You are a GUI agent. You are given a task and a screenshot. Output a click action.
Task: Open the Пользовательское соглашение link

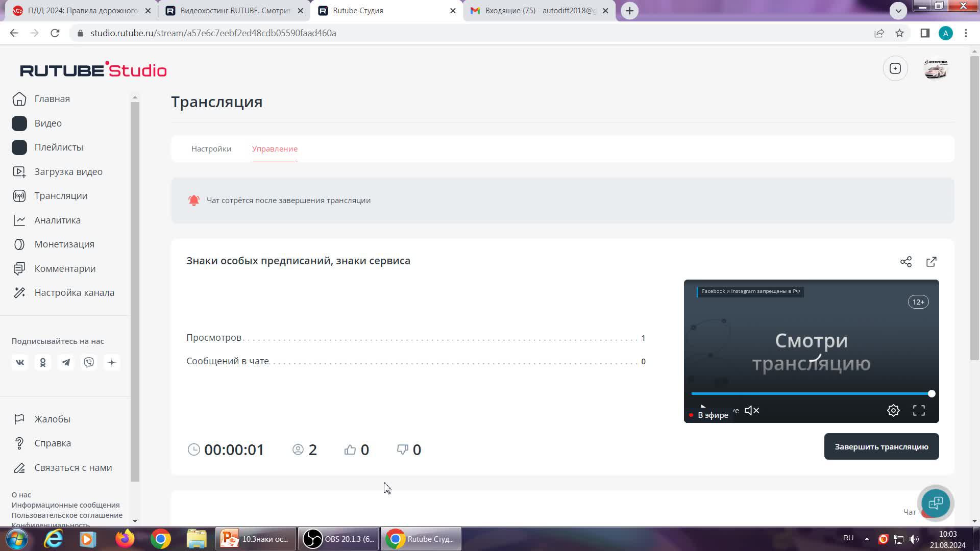pyautogui.click(x=67, y=515)
